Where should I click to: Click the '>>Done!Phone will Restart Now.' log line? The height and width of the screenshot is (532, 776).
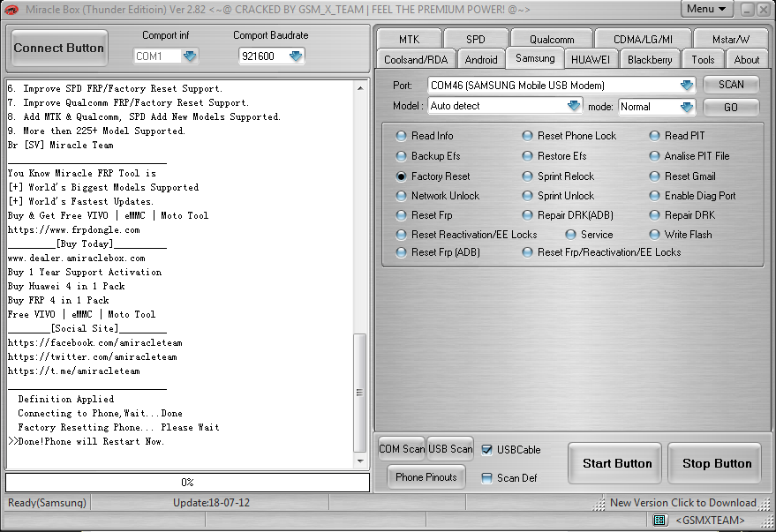(86, 441)
